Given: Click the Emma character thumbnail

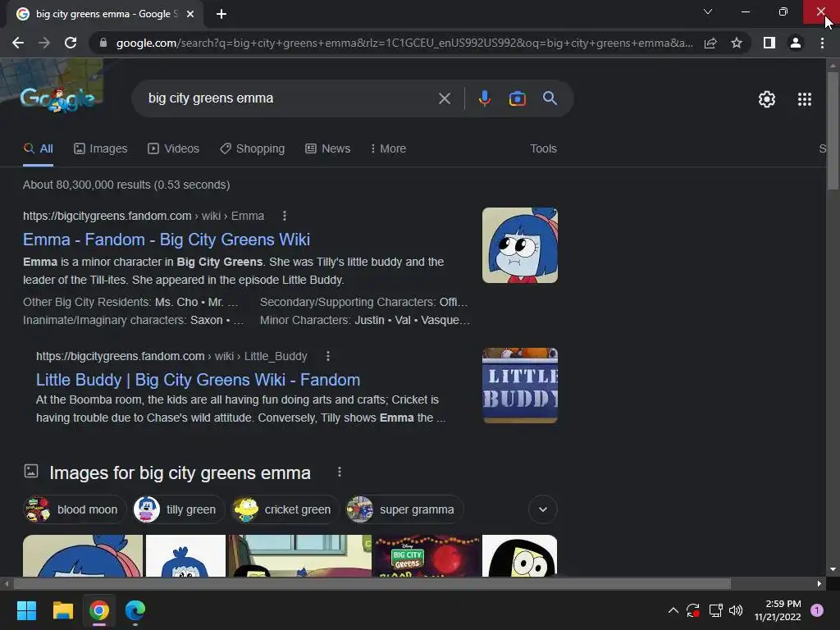Looking at the screenshot, I should pyautogui.click(x=519, y=245).
